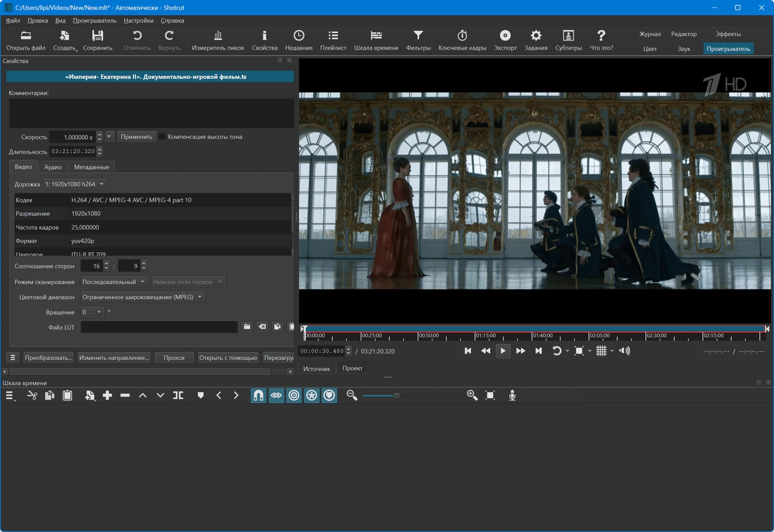The image size is (774, 532).
Task: Click the overwrite down-chevron icon in timeline
Action: (161, 395)
